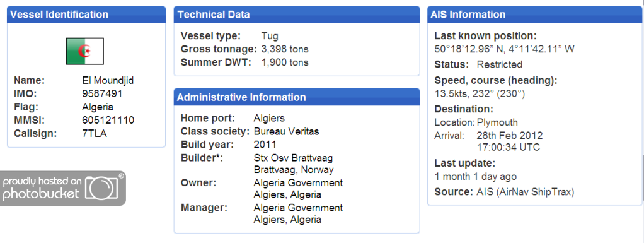Click the source AIS (AirNav ShipTrax) text

point(526,192)
